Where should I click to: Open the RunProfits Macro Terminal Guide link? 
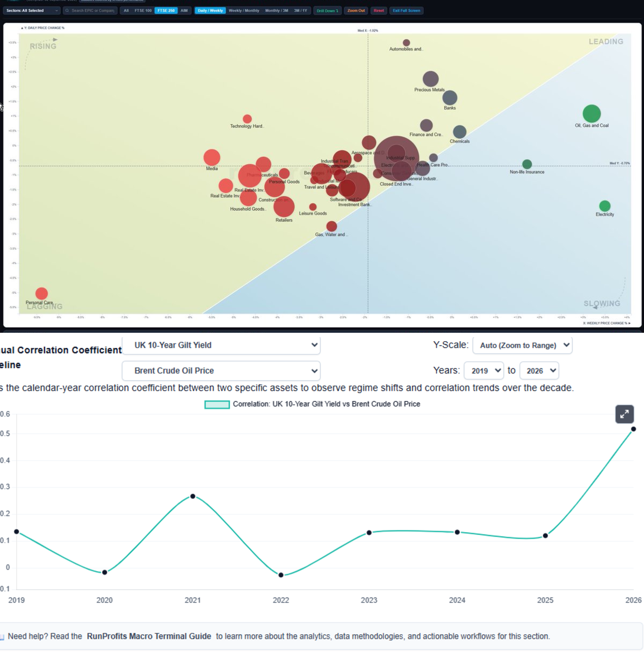tap(149, 636)
